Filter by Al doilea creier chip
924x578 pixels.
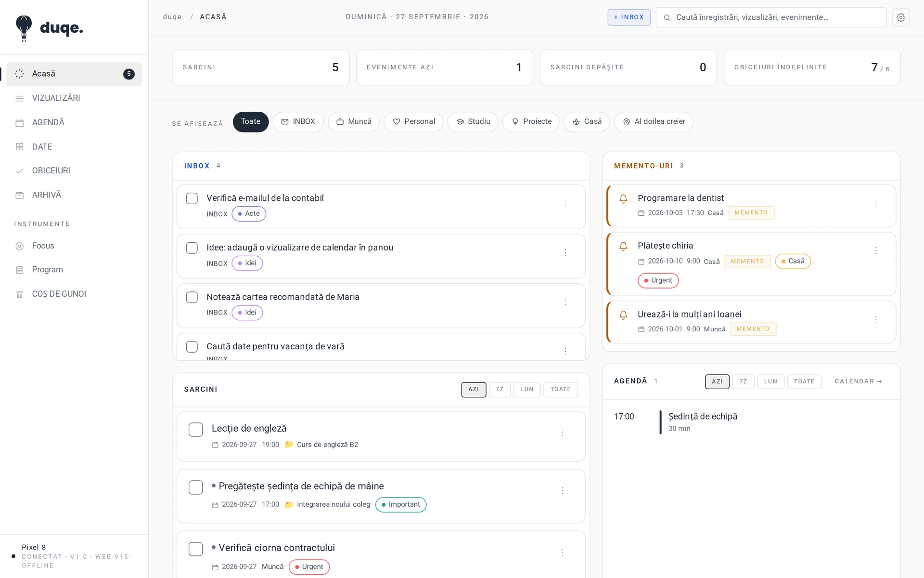tap(654, 122)
